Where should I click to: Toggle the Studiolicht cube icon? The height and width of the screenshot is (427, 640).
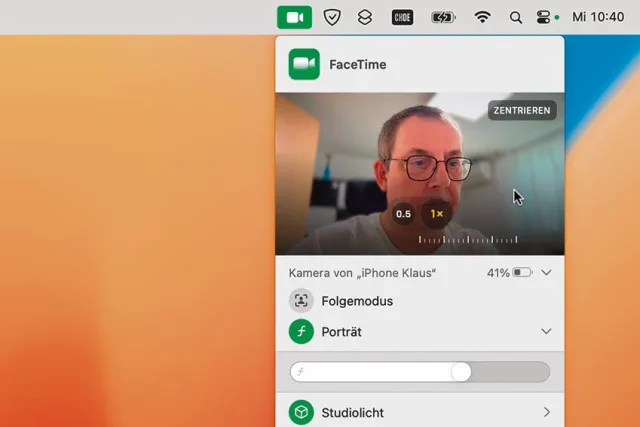point(301,412)
